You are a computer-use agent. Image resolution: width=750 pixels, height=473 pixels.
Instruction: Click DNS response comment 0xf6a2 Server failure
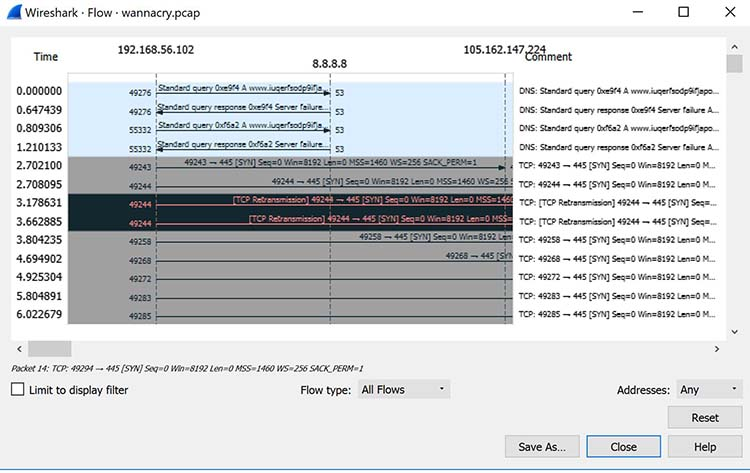(619, 147)
